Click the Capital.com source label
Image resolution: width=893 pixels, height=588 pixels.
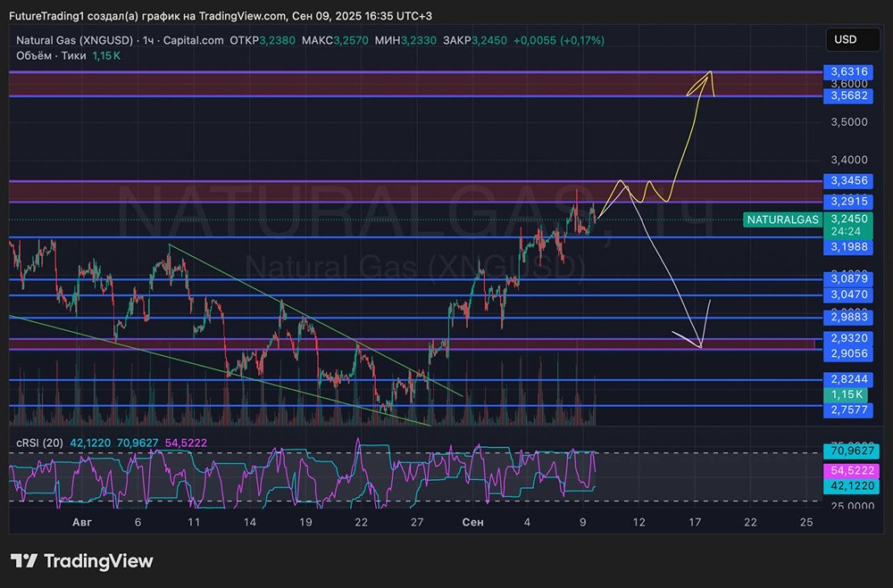[193, 40]
